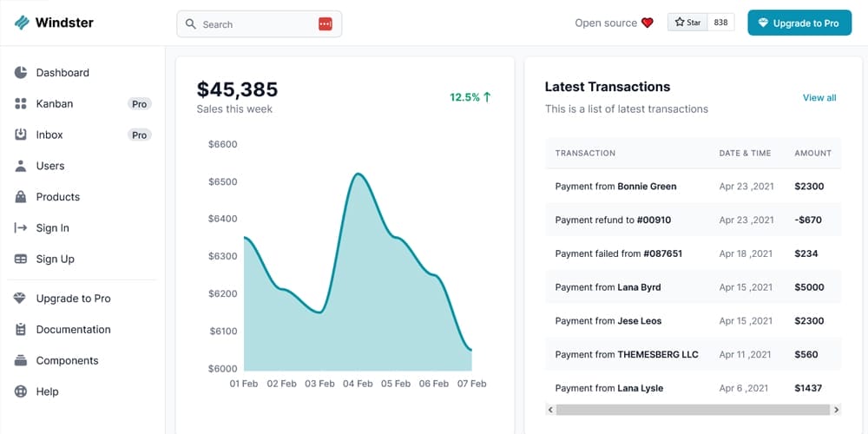Click the Help lifebuoy icon
This screenshot has width=868, height=434.
coord(21,391)
